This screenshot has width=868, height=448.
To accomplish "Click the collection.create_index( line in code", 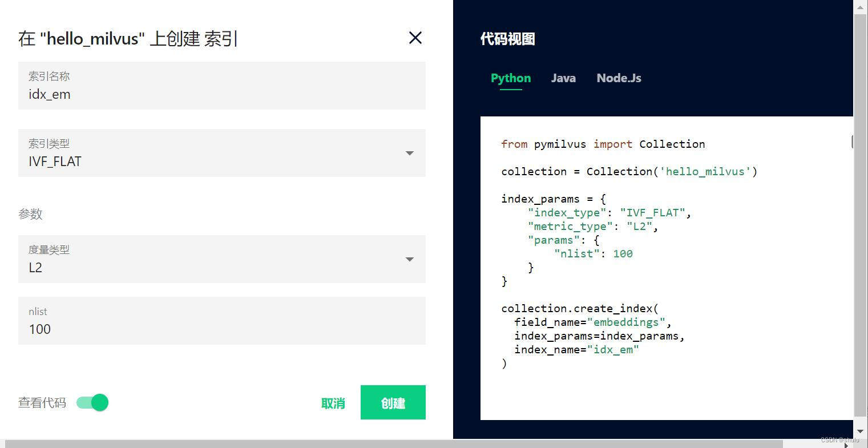I will pos(580,309).
